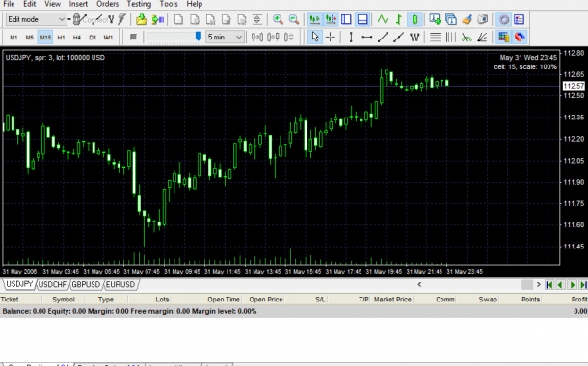Open data folder with yellow download icon
This screenshot has width=588, height=366.
click(142, 19)
